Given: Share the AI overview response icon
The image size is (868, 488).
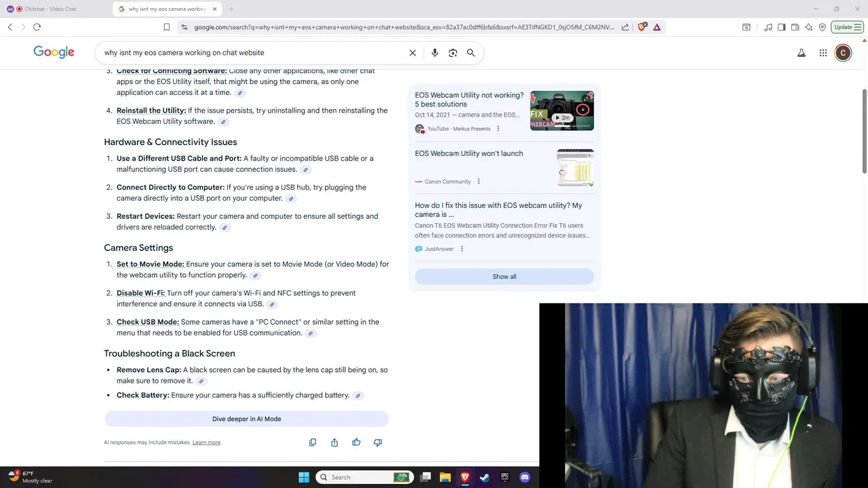Looking at the screenshot, I should pos(334,443).
